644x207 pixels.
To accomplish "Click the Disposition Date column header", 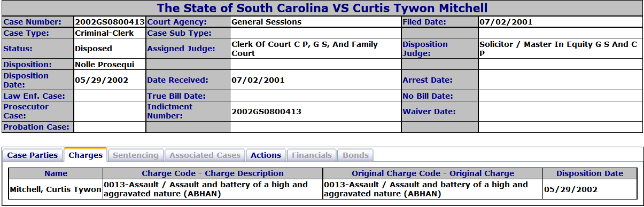I will click(590, 173).
